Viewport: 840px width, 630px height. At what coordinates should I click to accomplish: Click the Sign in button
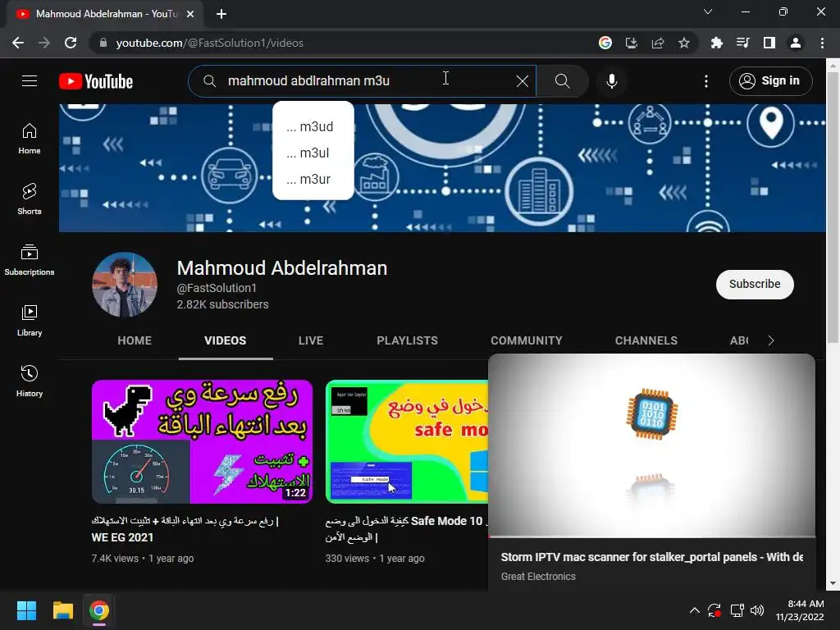pyautogui.click(x=770, y=81)
